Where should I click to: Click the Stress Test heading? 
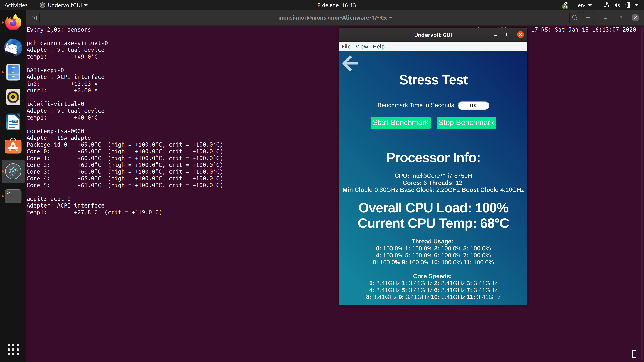(x=433, y=80)
